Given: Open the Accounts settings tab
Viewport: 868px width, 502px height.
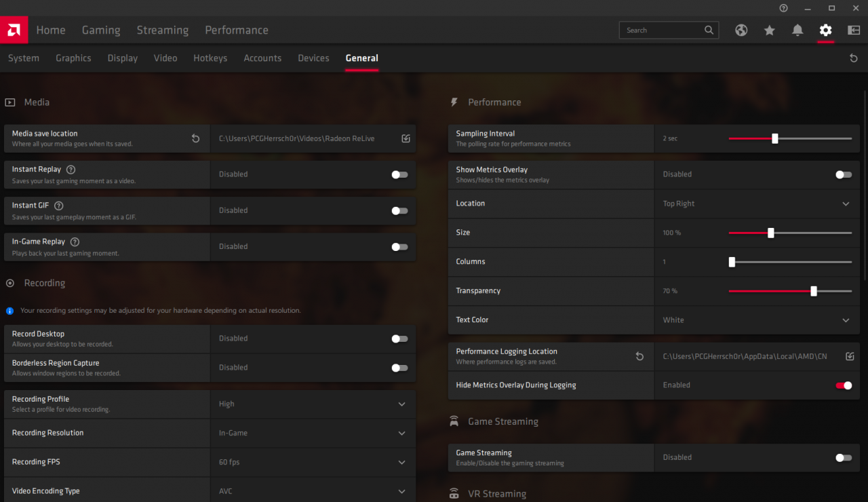Looking at the screenshot, I should click(x=262, y=58).
